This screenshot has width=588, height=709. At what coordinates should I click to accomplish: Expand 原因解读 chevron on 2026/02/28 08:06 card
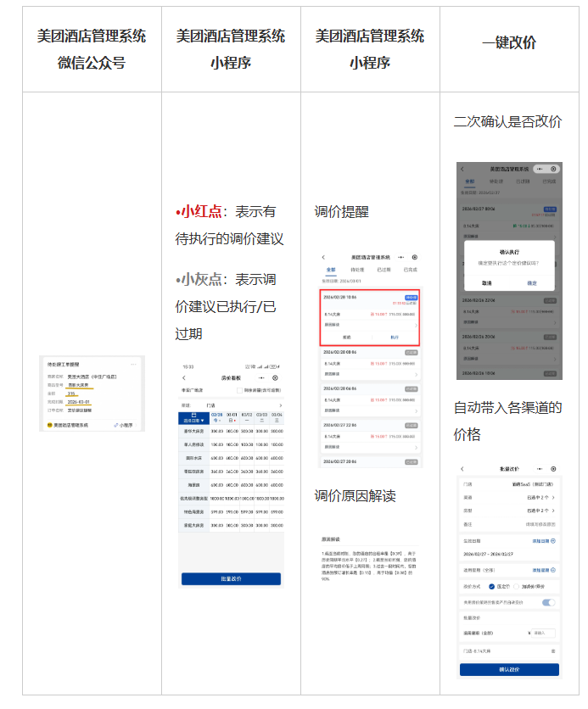(416, 374)
